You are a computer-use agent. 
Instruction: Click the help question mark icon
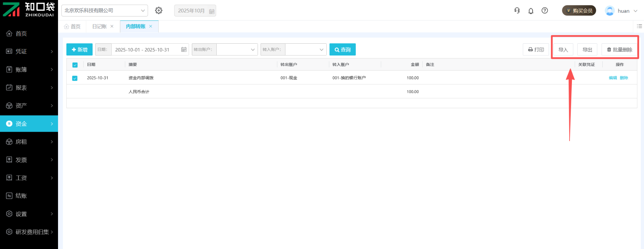tap(545, 10)
